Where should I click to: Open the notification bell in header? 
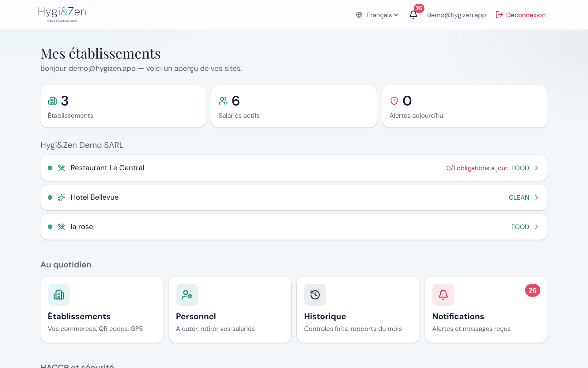click(x=413, y=15)
